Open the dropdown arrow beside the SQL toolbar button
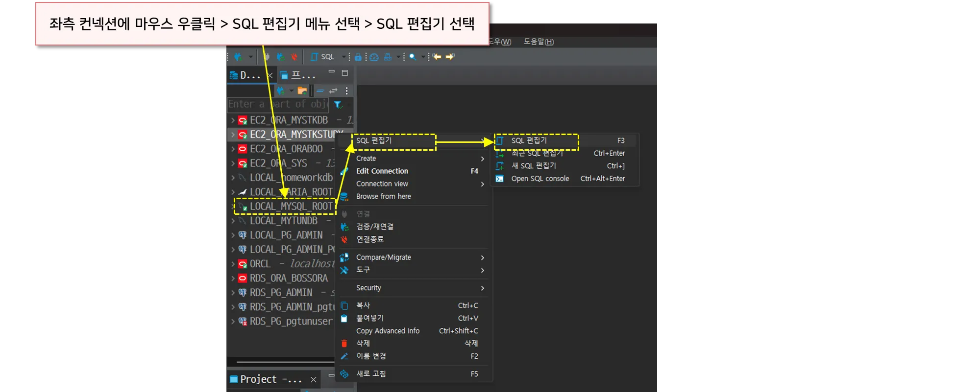Image resolution: width=980 pixels, height=392 pixels. (x=343, y=57)
